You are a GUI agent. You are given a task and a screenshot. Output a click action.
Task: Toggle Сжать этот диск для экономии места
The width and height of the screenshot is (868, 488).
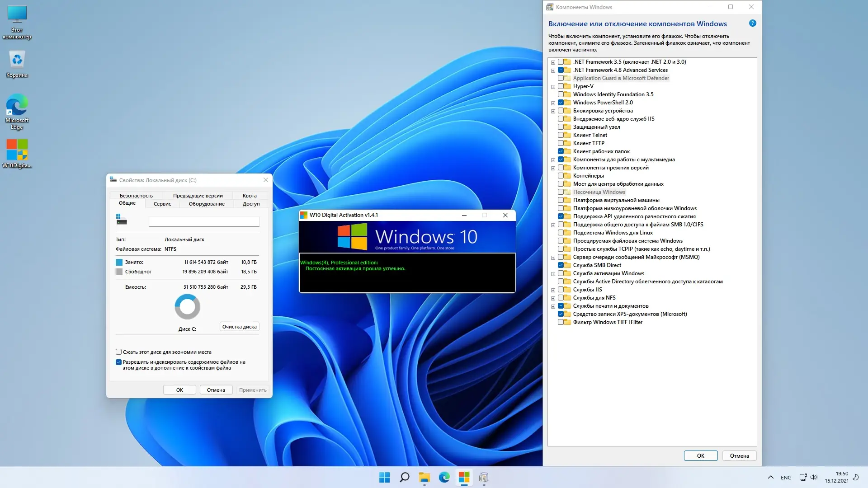[x=118, y=352]
